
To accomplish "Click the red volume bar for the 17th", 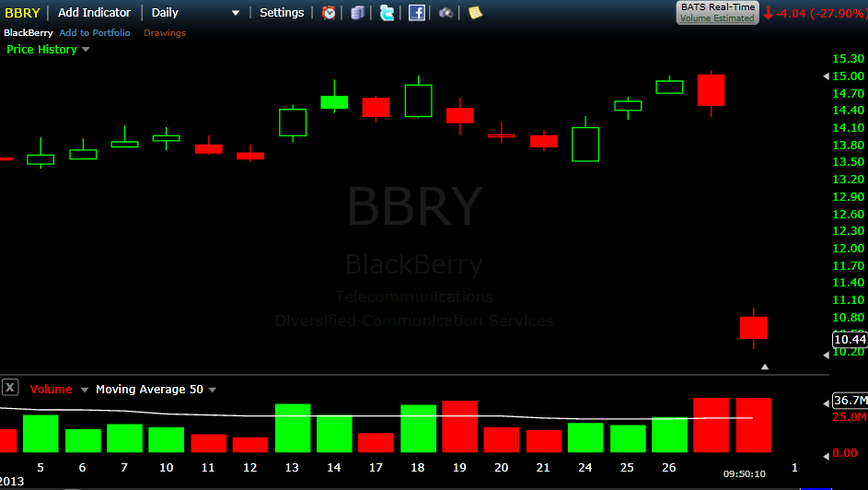I will tap(376, 442).
